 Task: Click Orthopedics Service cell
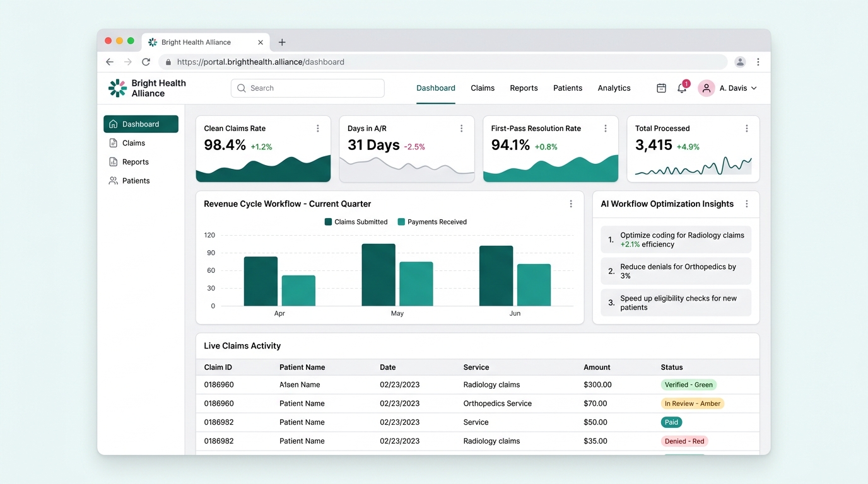click(498, 403)
